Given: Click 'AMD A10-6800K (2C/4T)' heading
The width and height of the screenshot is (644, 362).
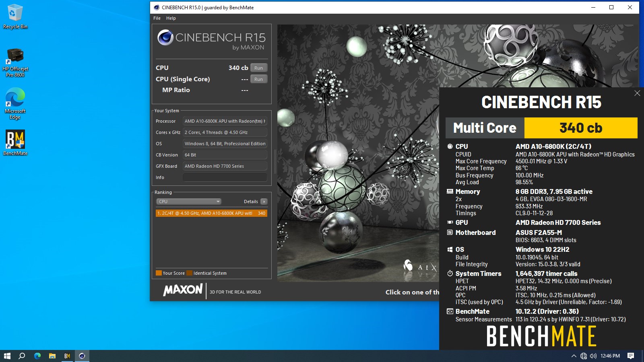Looking at the screenshot, I should [553, 146].
